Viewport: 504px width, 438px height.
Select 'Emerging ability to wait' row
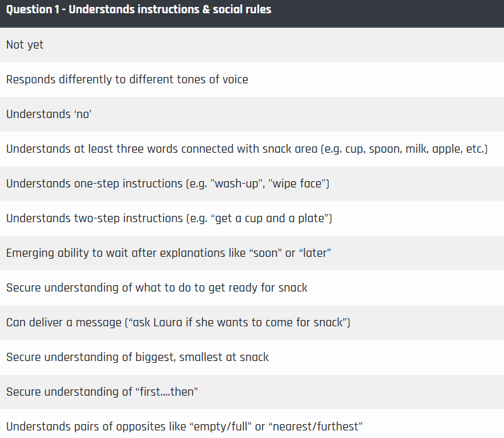[252, 253]
